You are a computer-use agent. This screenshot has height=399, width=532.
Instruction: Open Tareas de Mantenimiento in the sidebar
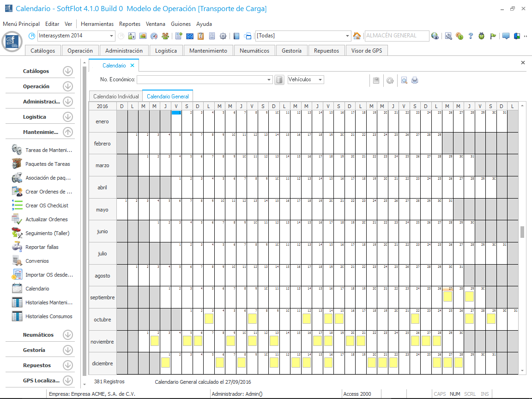[48, 150]
